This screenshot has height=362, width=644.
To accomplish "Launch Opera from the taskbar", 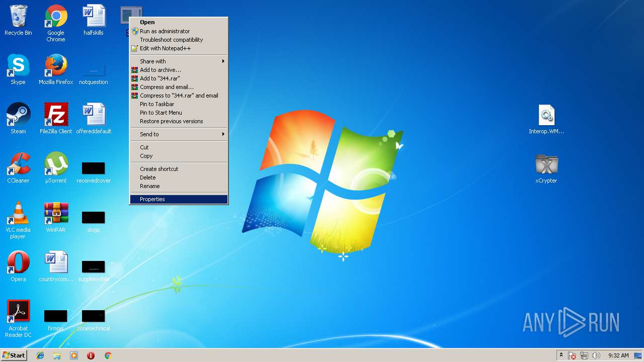I will coord(91,355).
